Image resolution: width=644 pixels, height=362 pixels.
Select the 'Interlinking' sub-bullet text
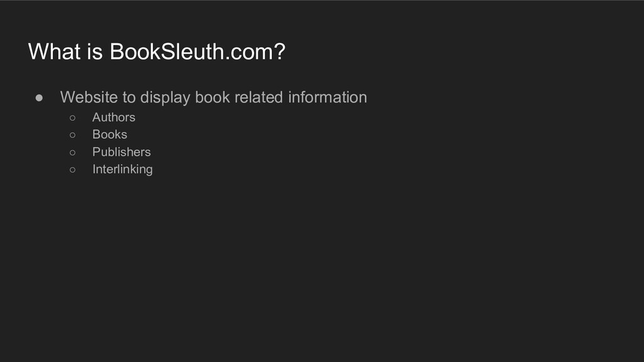click(123, 170)
